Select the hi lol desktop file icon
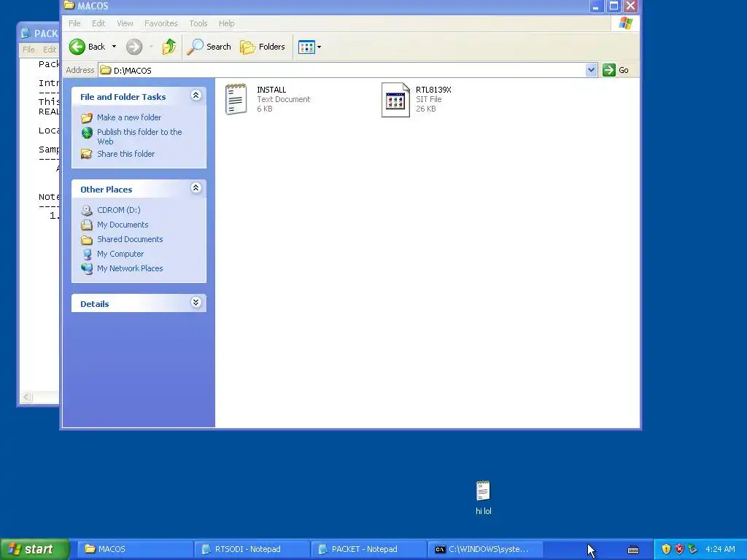This screenshot has height=560, width=747. click(483, 491)
